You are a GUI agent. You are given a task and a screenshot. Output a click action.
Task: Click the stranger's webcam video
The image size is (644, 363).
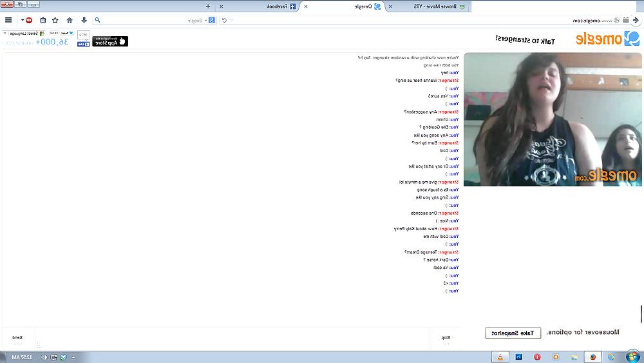553,119
